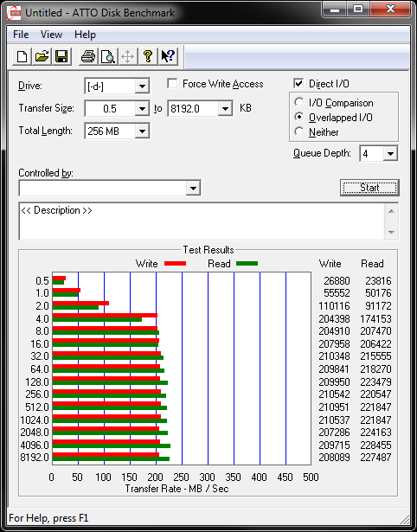Viewport: 417px width, 532px height.
Task: Expand the Controlled by dropdown
Action: (x=194, y=188)
